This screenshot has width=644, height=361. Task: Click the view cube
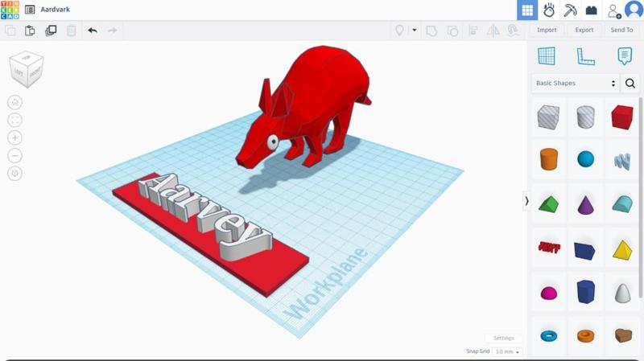[x=27, y=69]
